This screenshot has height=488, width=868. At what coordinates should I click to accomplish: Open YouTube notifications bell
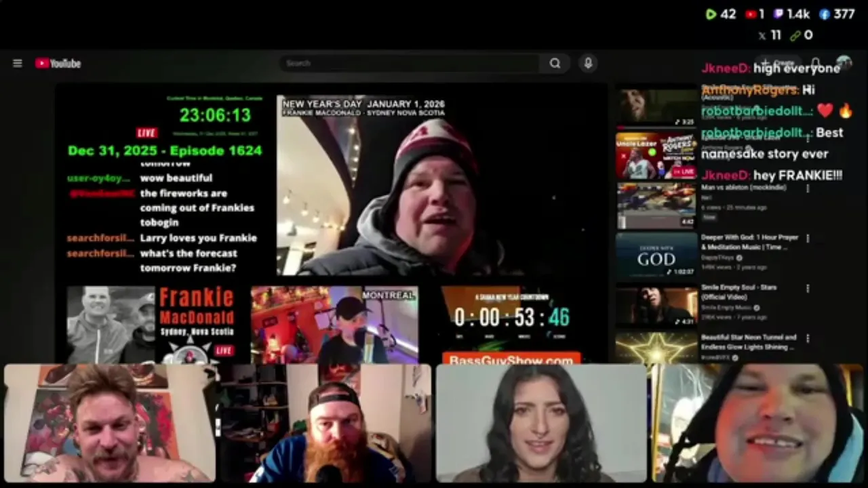click(816, 63)
